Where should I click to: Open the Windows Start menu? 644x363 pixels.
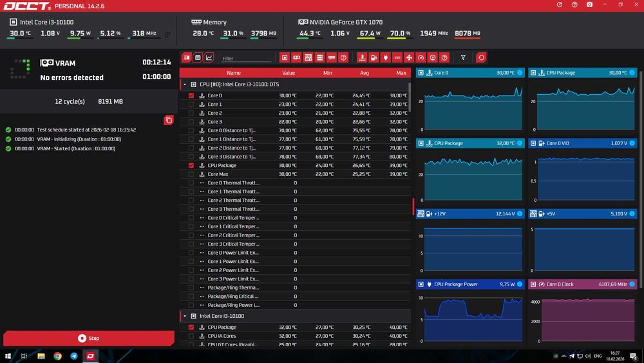tap(7, 356)
